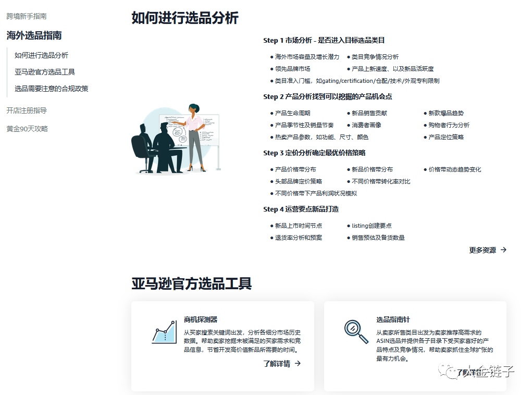Click the 选品指南针 card title
This screenshot has height=395, width=532.
coord(393,319)
